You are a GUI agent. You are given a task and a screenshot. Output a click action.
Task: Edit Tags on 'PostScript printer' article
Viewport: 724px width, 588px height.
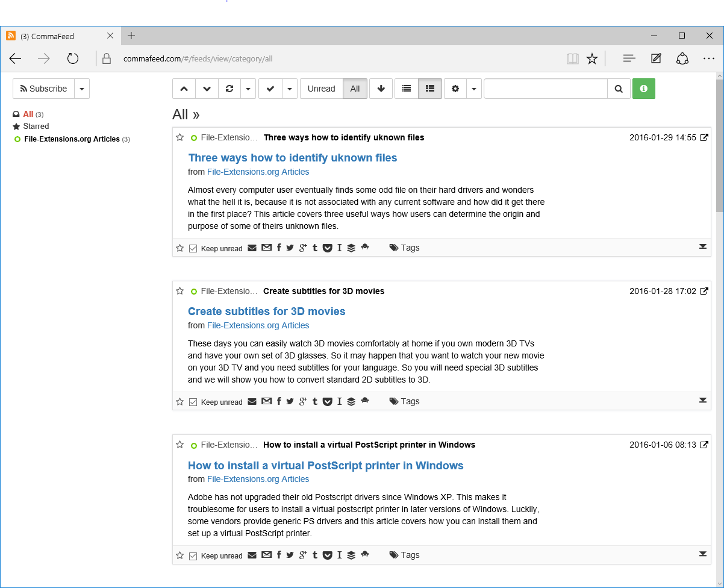click(x=404, y=555)
